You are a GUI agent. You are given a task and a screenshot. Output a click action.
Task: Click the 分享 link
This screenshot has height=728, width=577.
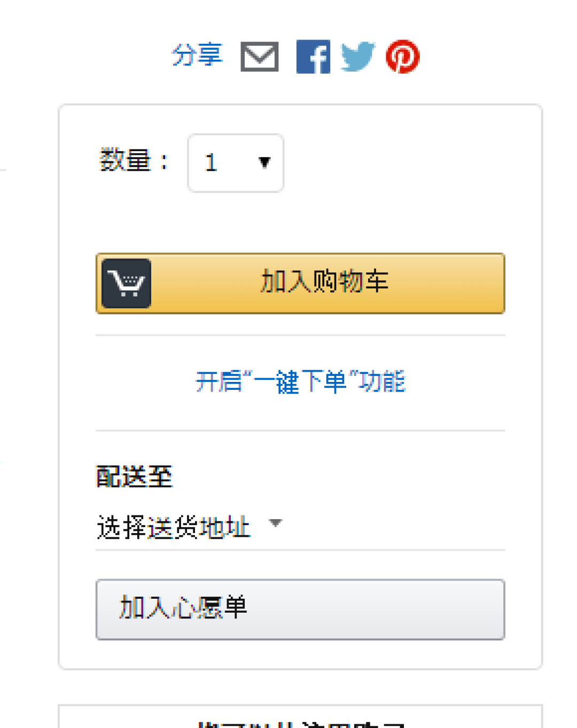(197, 55)
